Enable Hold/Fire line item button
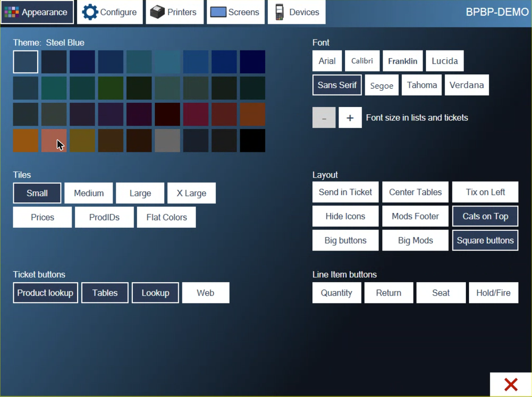 493,293
